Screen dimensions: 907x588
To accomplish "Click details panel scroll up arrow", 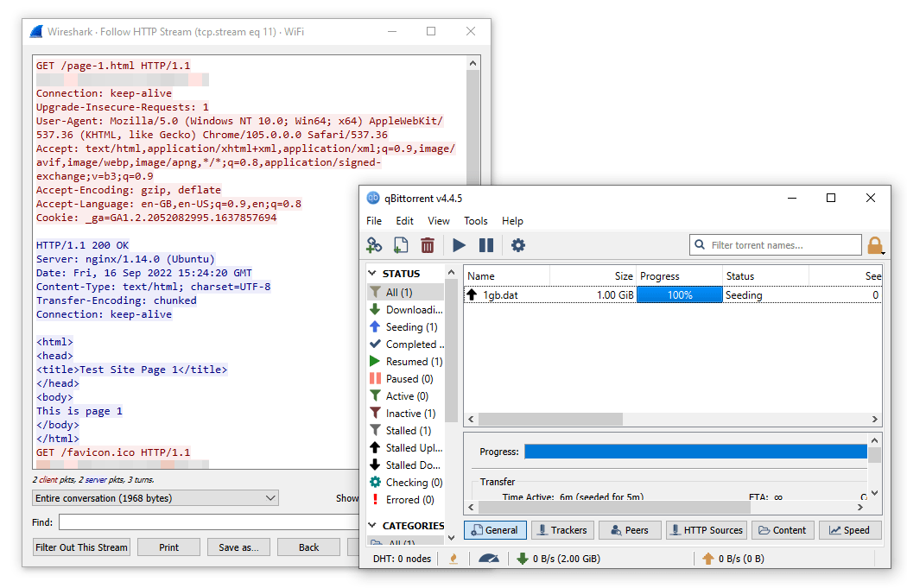I will click(874, 440).
